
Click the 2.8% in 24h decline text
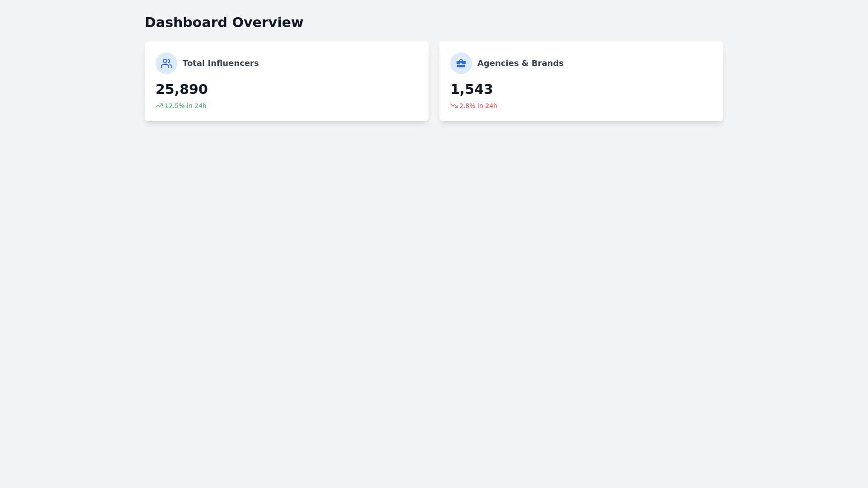point(478,106)
